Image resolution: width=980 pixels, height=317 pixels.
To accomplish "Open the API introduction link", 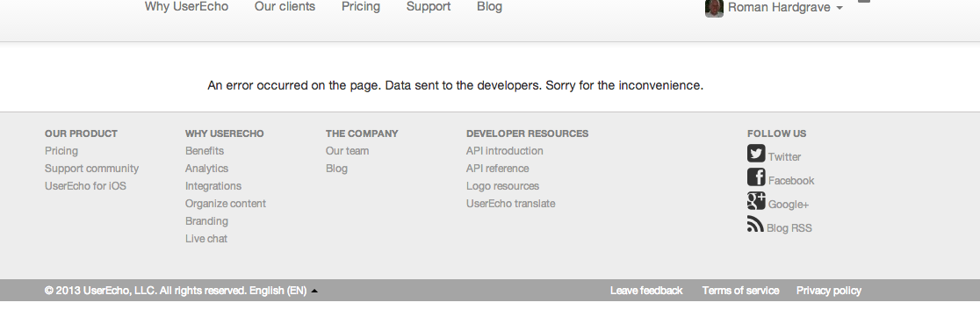I will pyautogui.click(x=504, y=151).
